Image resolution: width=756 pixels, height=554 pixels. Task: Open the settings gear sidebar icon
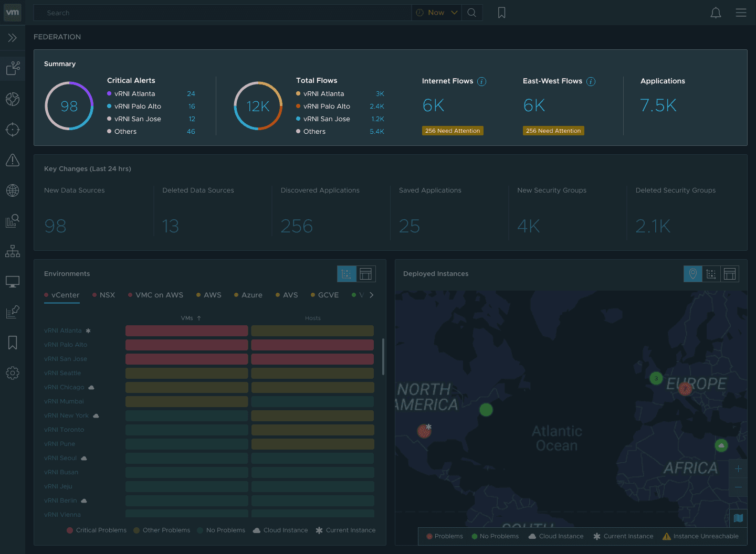click(x=13, y=373)
